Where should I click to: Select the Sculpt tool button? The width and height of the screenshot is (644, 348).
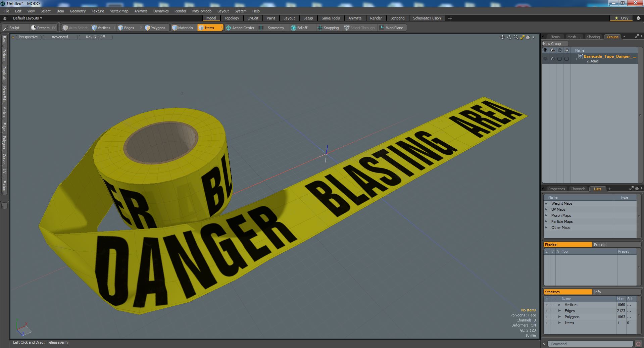(x=15, y=28)
